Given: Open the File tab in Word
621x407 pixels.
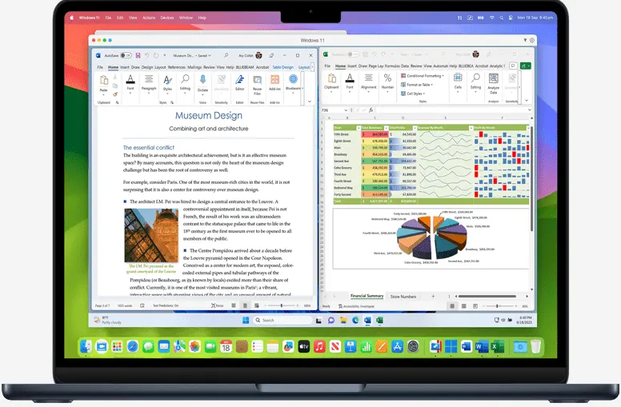Looking at the screenshot, I should point(100,67).
